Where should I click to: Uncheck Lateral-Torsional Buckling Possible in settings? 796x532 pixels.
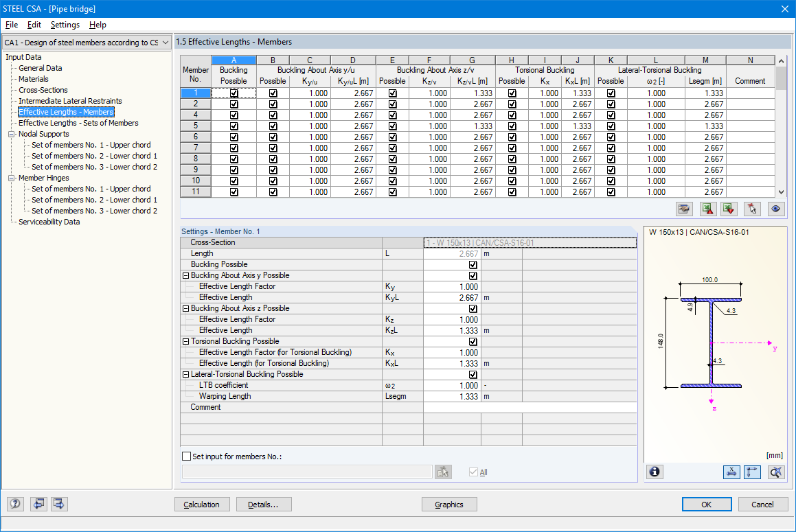pos(473,375)
